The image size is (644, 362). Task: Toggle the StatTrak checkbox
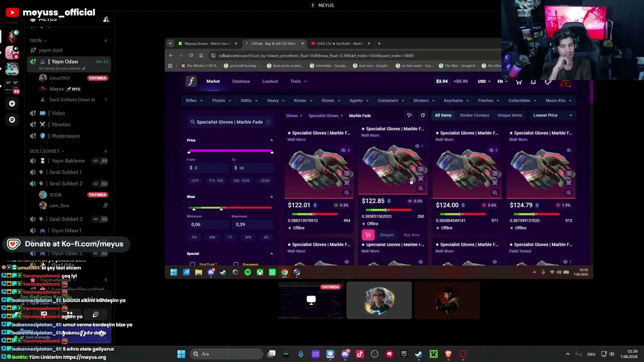click(192, 264)
